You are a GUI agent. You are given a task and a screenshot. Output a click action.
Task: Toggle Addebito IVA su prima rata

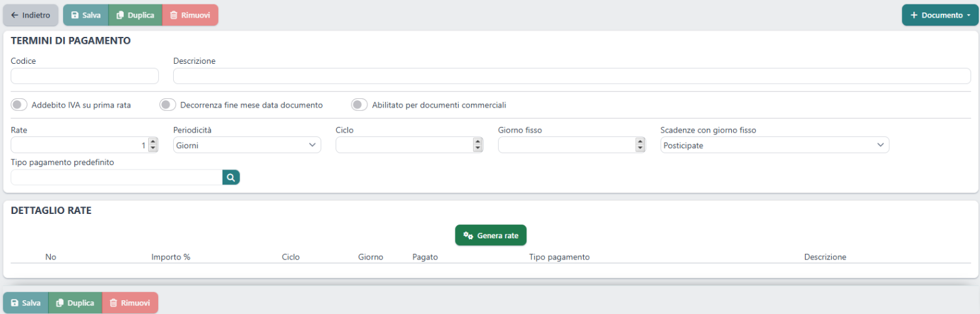point(20,104)
